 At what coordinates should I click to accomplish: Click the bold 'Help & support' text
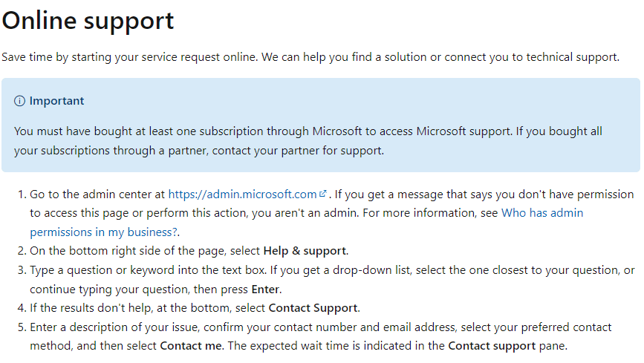pyautogui.click(x=305, y=251)
